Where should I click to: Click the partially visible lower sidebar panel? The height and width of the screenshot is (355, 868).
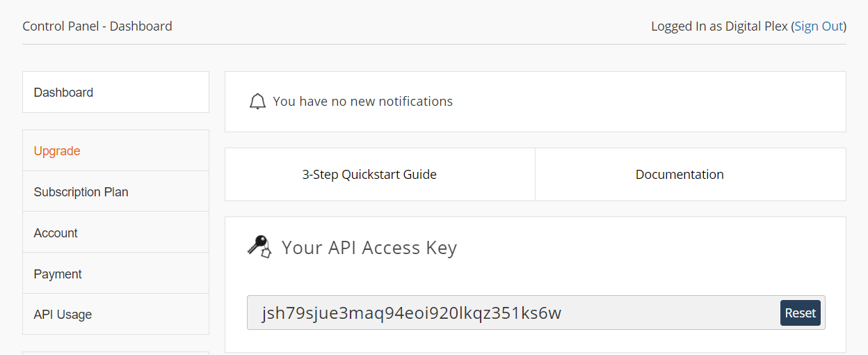click(115, 353)
